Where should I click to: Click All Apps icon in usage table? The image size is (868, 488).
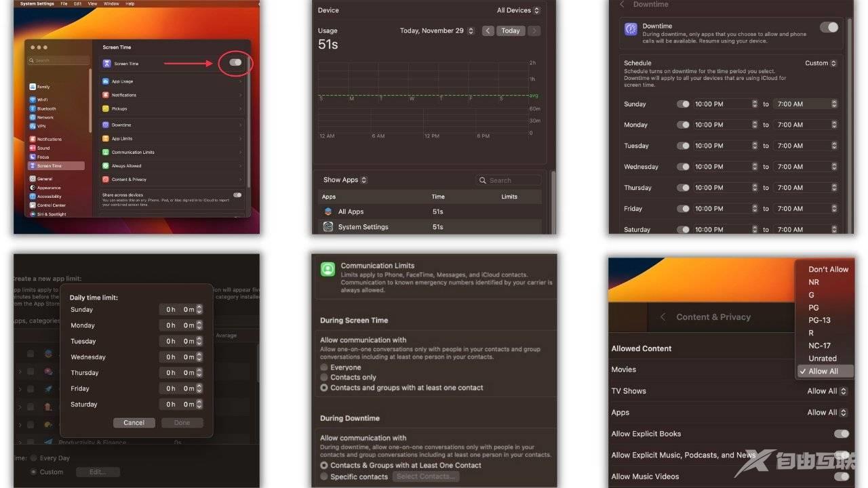point(328,211)
